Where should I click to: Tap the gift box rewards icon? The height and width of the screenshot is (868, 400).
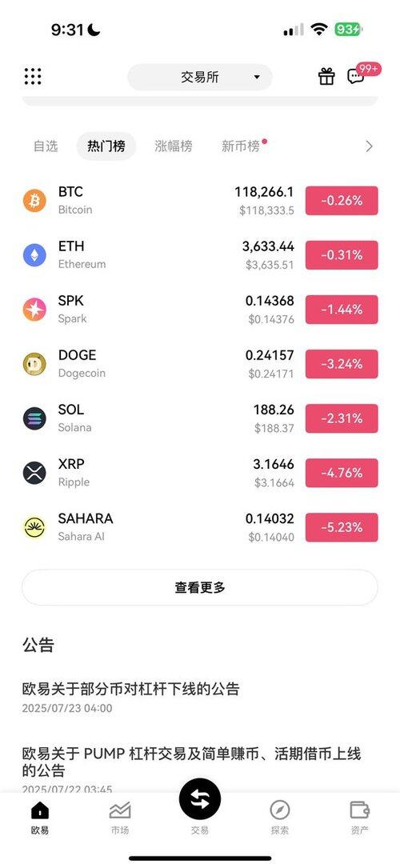tap(326, 76)
